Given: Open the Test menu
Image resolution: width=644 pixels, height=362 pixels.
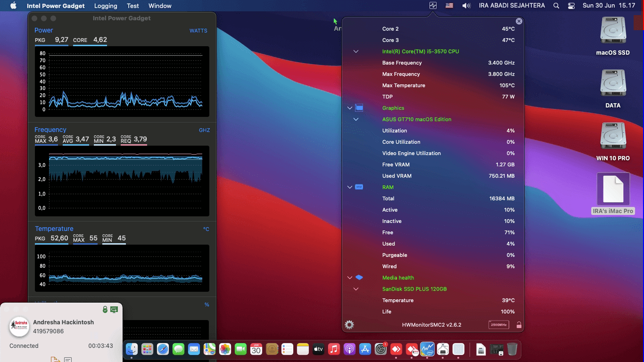Looking at the screenshot, I should click(133, 6).
